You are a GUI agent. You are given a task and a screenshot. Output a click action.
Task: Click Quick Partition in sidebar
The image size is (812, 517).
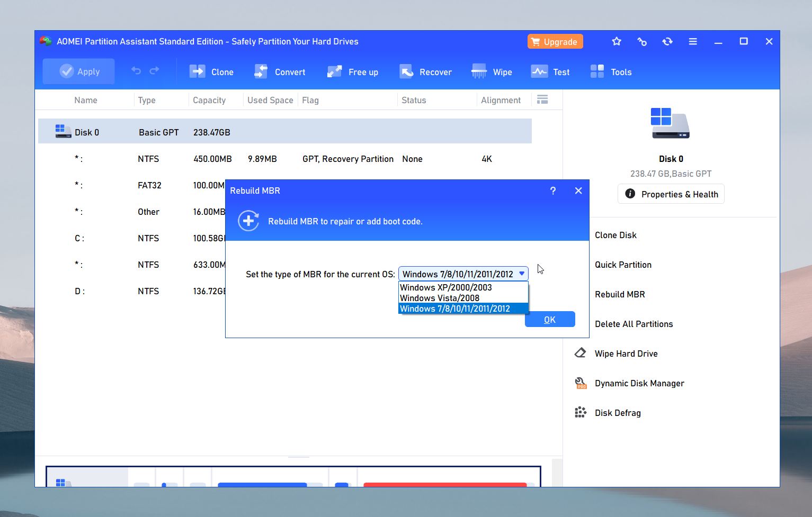623,265
